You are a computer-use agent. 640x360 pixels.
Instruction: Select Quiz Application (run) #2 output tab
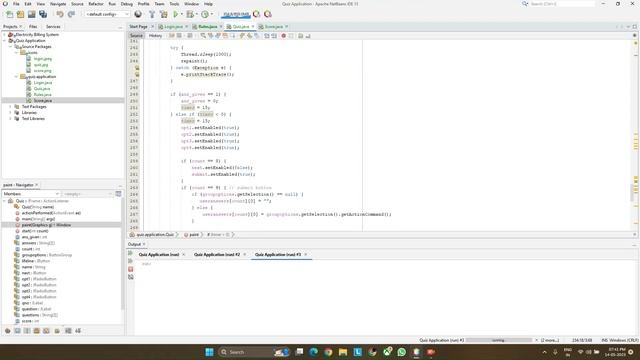click(x=217, y=254)
